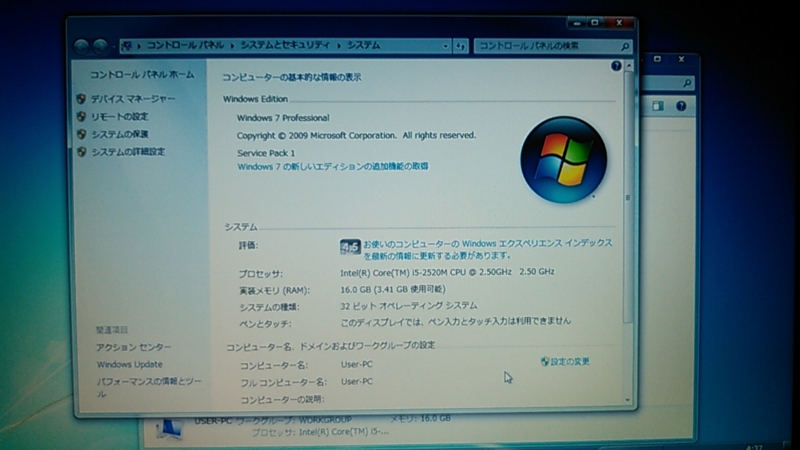Click User-PC value beside コンピューター名
Image resolution: width=800 pixels, height=450 pixels.
coord(357,364)
